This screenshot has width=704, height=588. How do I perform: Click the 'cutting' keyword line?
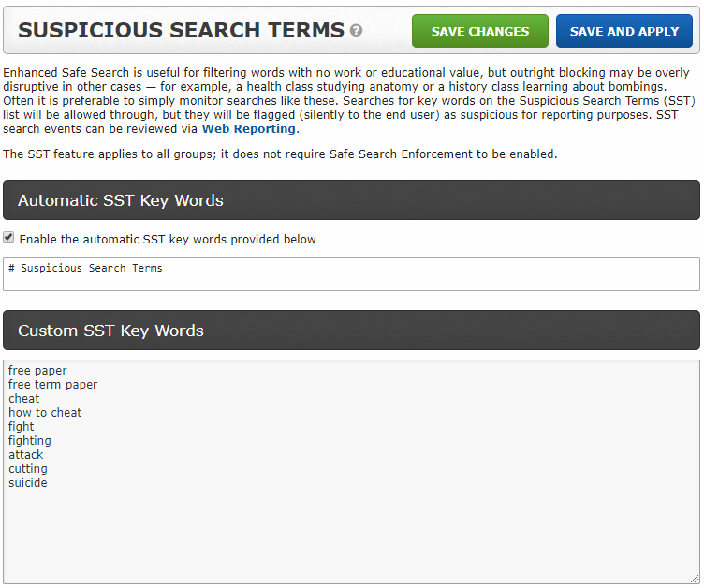pyautogui.click(x=28, y=468)
